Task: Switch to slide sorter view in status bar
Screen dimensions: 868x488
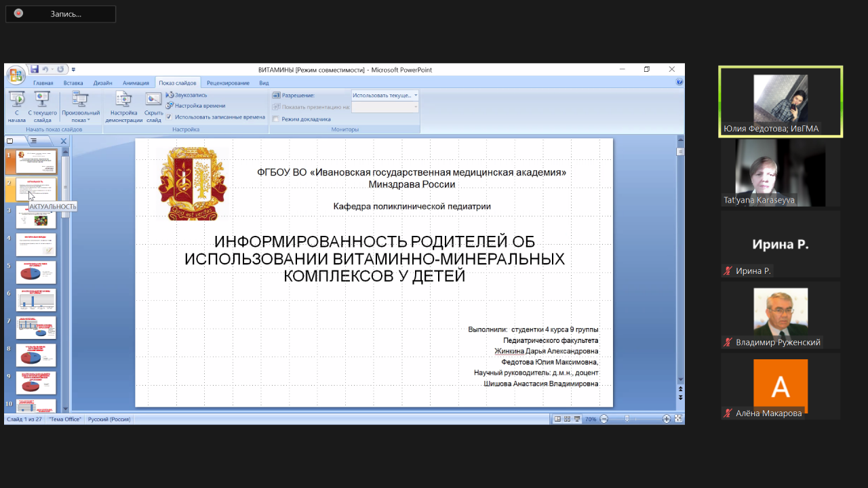Action: (x=568, y=419)
